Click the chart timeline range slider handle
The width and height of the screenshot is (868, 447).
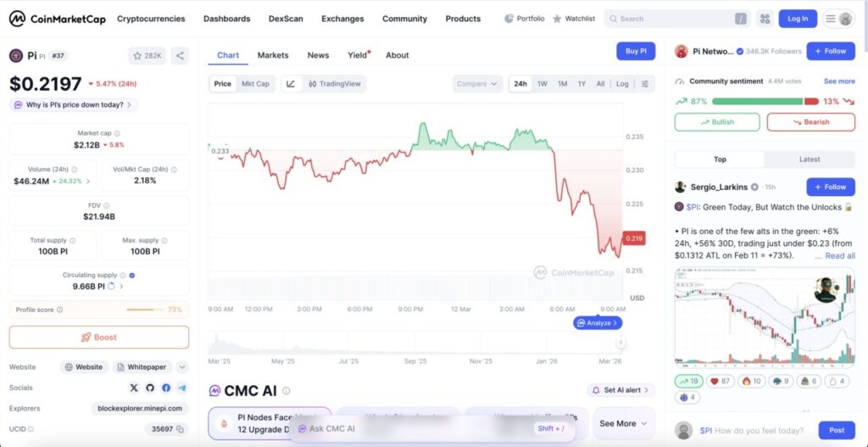pos(620,343)
